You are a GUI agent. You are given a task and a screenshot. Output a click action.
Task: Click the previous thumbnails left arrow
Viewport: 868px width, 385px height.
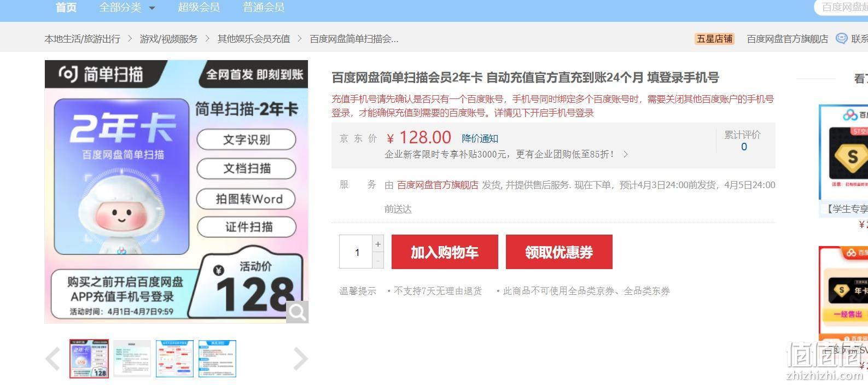(x=53, y=359)
